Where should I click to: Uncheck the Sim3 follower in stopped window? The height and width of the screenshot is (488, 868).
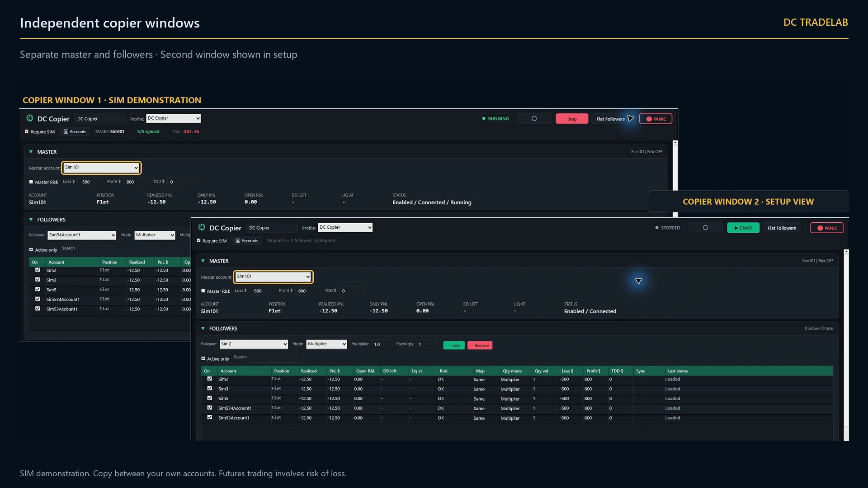209,388
